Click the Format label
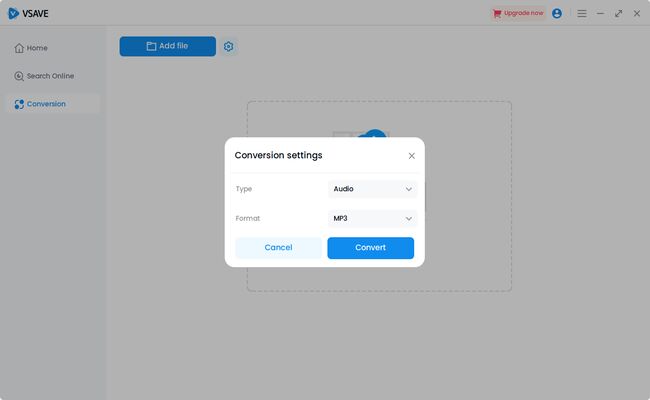 click(247, 218)
